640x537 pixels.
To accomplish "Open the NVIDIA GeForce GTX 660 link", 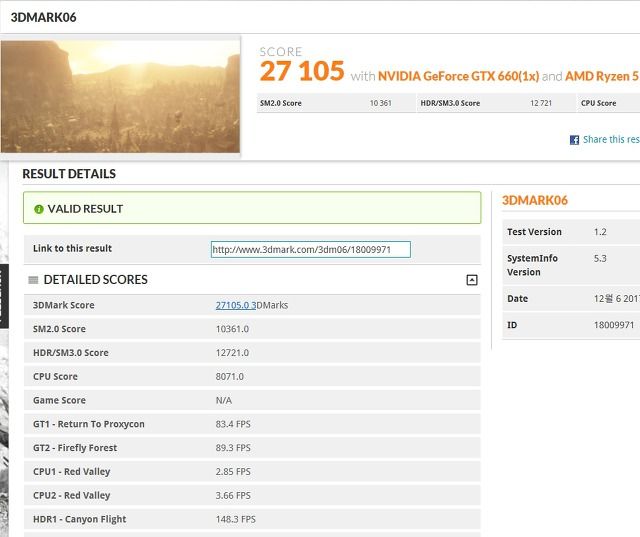I will click(458, 76).
